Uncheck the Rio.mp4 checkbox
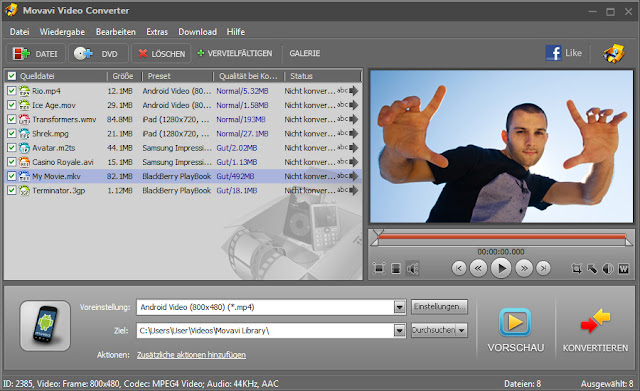Image resolution: width=640 pixels, height=391 pixels. click(x=11, y=91)
